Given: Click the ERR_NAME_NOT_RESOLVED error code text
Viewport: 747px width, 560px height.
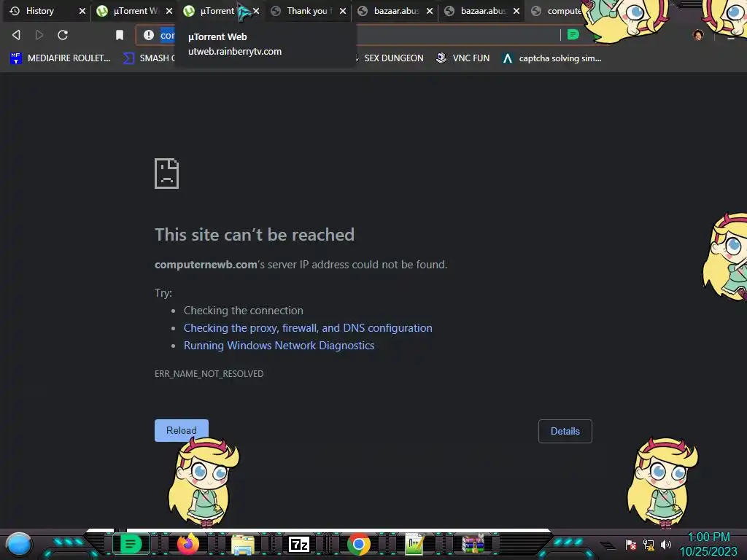Looking at the screenshot, I should [x=209, y=374].
